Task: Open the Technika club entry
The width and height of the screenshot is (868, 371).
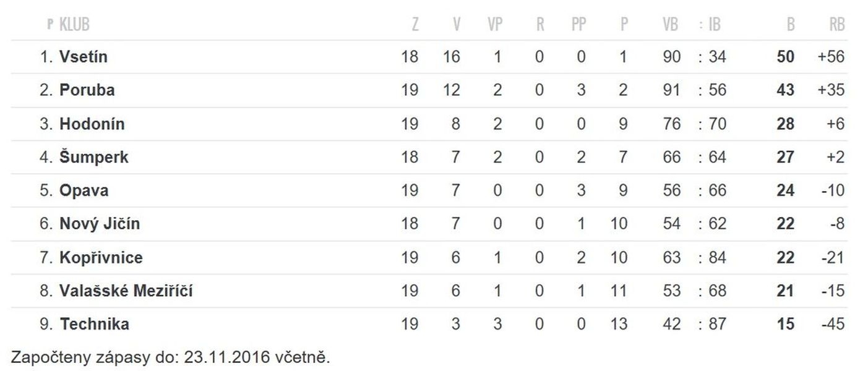Action: [x=95, y=324]
